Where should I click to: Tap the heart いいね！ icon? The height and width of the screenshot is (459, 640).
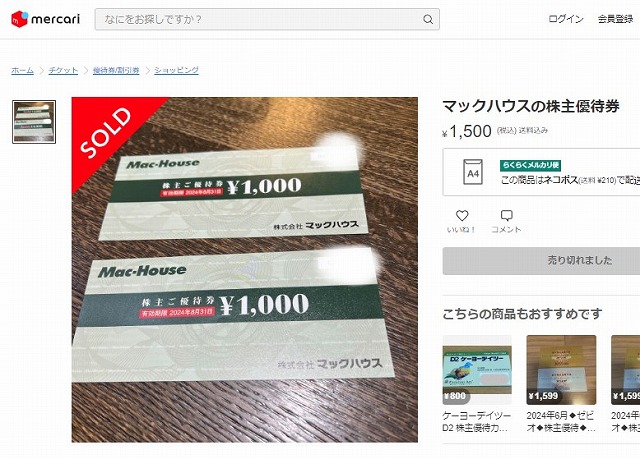(462, 215)
